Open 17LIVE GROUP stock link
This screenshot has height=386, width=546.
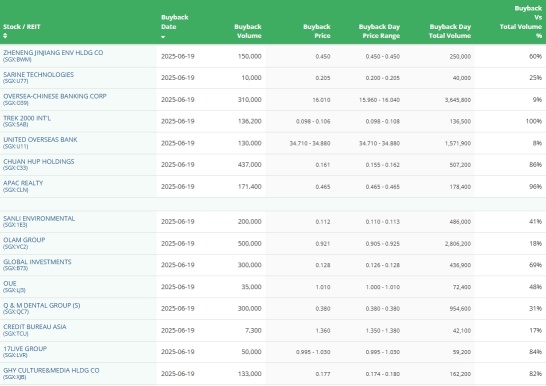click(x=25, y=349)
